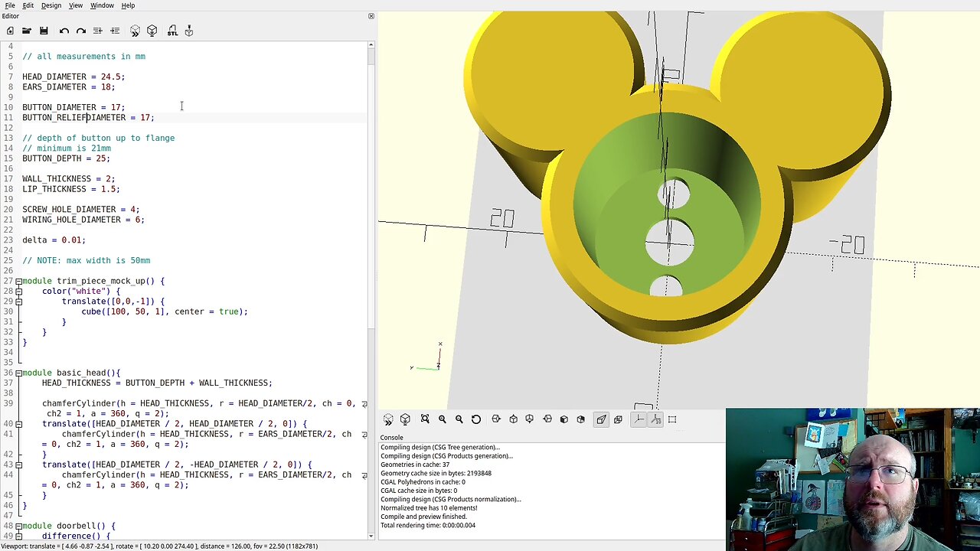The width and height of the screenshot is (980, 551).
Task: Click the viewport status text at bottom
Action: [159, 546]
